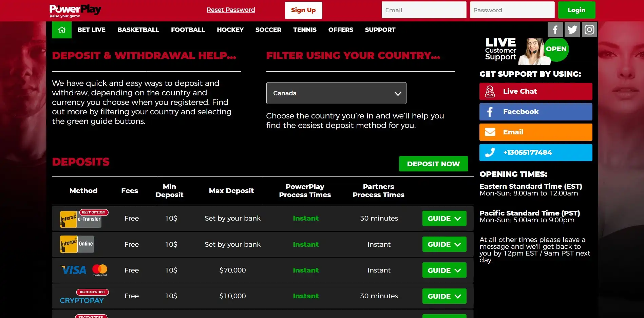Expand the Cryptopay guide
Image resolution: width=644 pixels, height=318 pixels.
click(x=444, y=296)
